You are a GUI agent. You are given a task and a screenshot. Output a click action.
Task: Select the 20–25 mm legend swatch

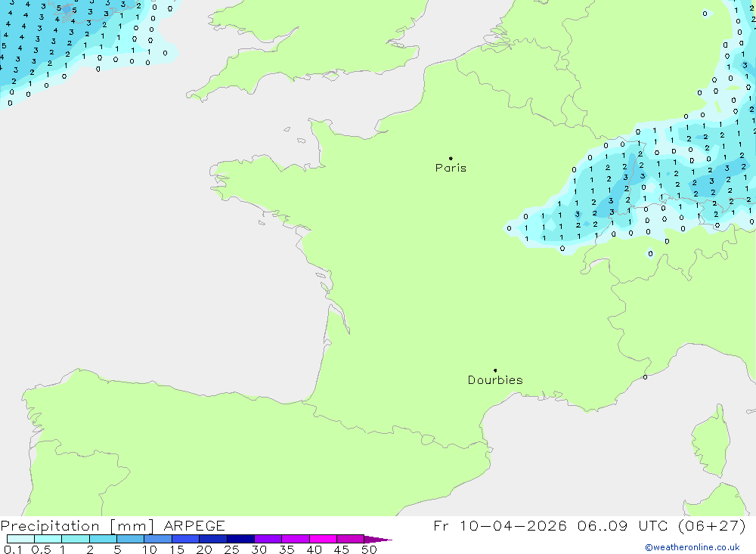(212, 539)
